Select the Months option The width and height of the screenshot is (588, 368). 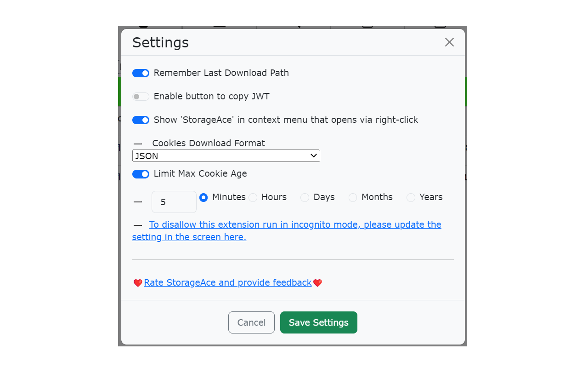[x=353, y=197]
